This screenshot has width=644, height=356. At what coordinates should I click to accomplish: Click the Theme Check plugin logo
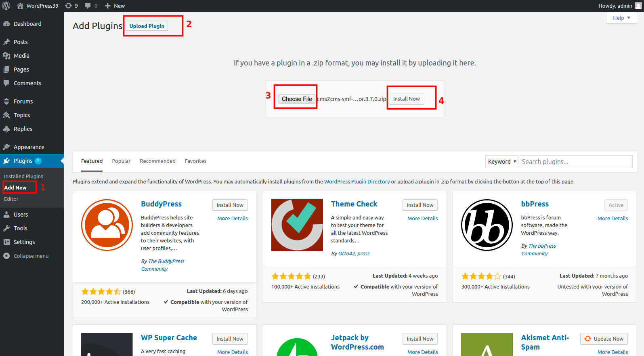[297, 225]
